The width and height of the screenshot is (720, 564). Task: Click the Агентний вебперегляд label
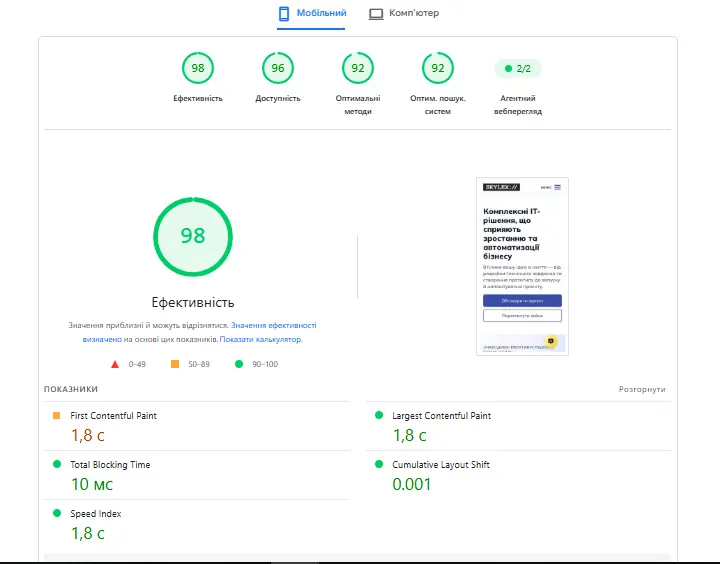pyautogui.click(x=518, y=105)
